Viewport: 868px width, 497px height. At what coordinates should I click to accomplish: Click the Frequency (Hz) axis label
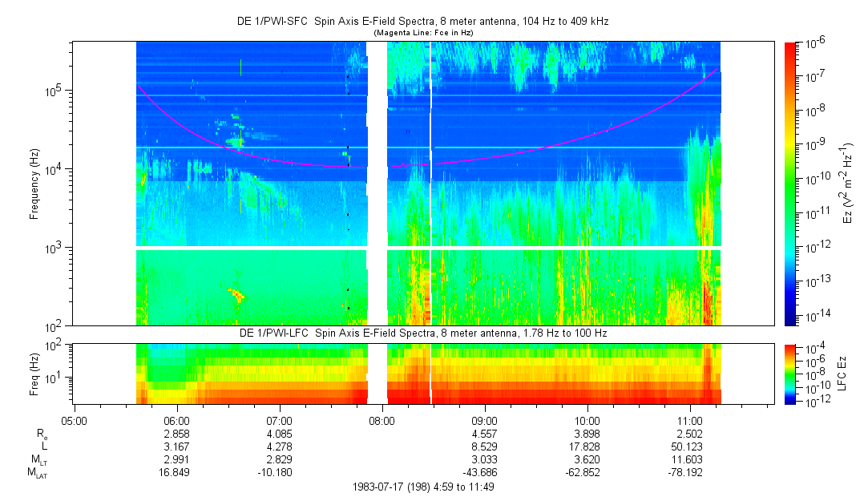point(34,184)
